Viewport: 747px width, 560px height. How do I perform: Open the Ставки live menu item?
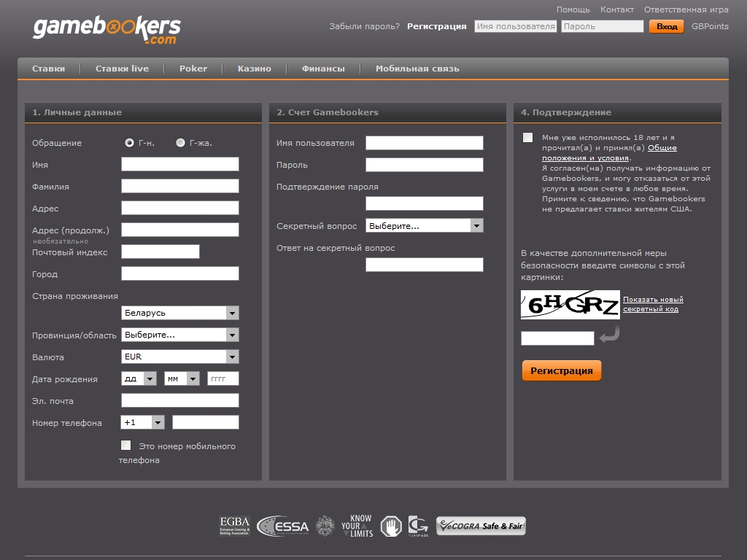(122, 69)
